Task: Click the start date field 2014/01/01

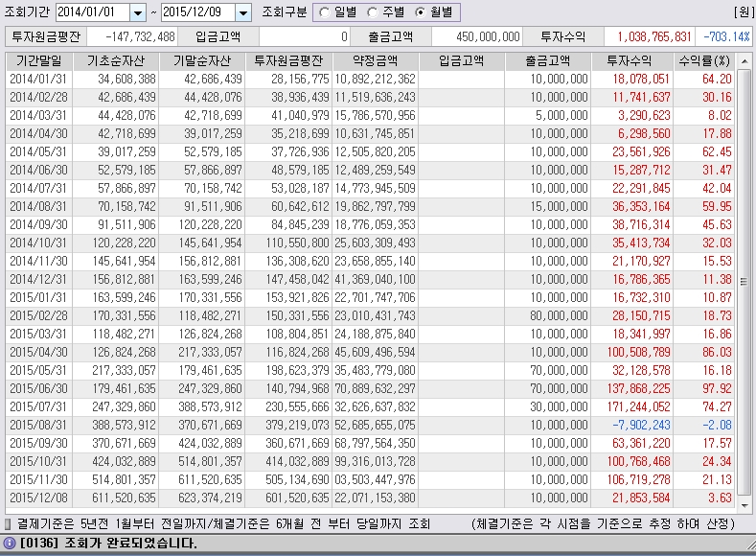Action: (93, 12)
